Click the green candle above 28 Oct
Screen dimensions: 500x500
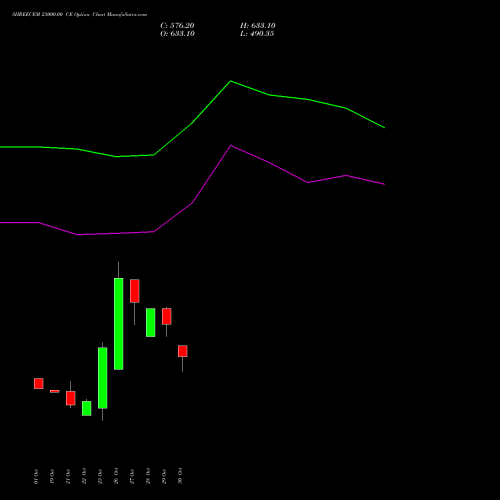(151, 322)
